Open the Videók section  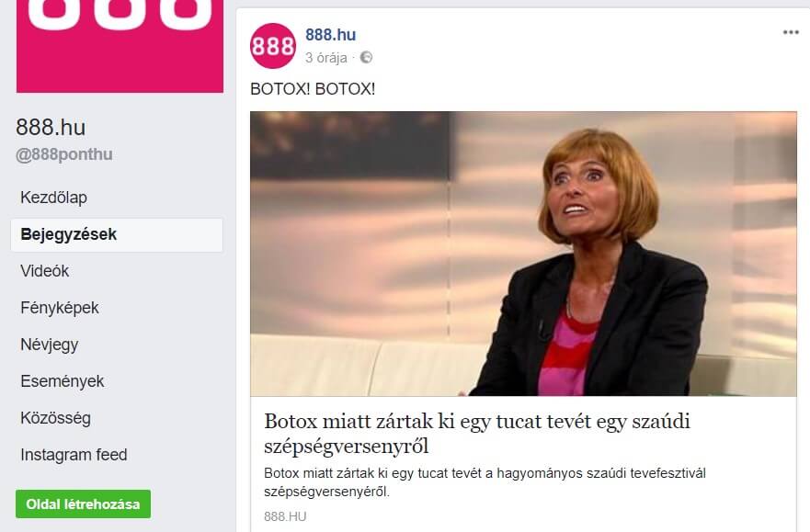coord(44,271)
